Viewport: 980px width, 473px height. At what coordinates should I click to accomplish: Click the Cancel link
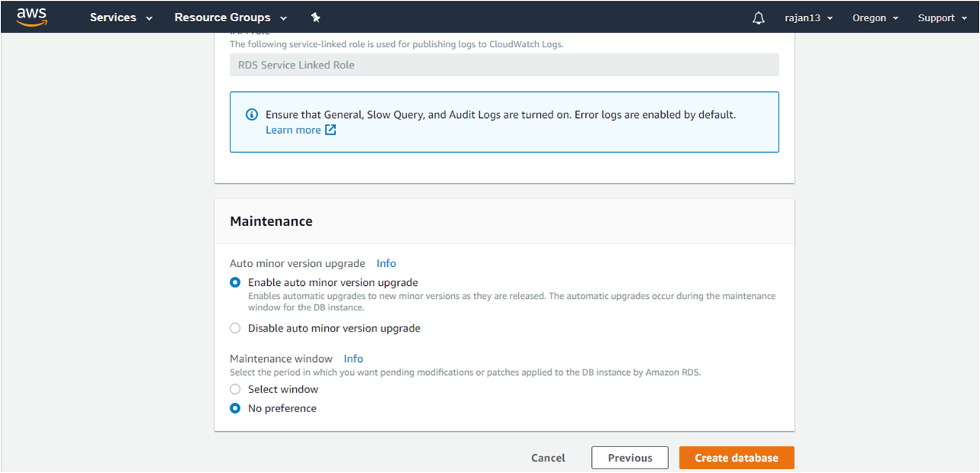point(548,458)
